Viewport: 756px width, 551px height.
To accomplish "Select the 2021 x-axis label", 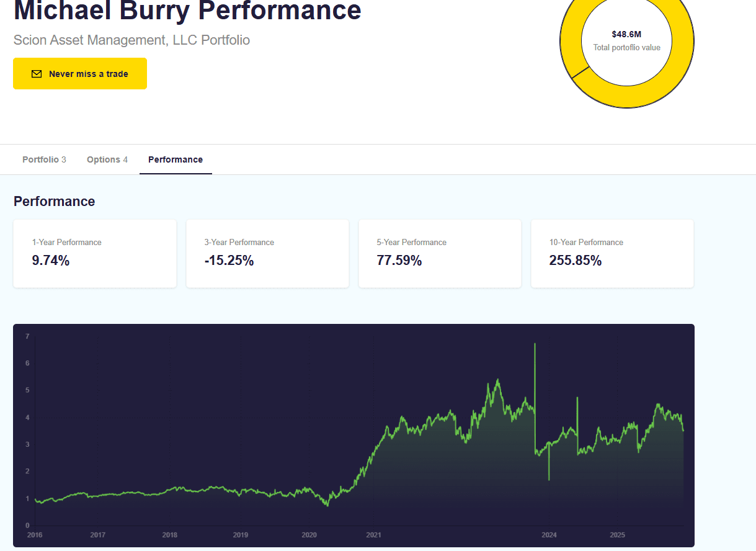I will (373, 535).
